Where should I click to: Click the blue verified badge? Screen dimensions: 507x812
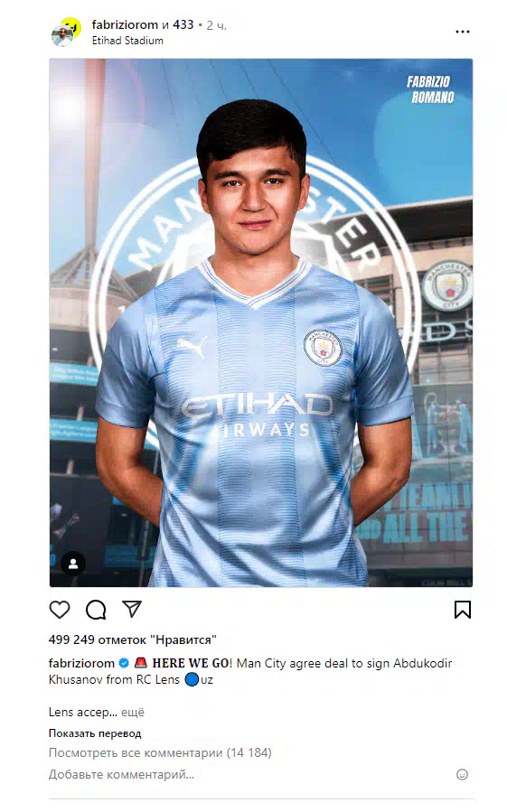pos(124,663)
